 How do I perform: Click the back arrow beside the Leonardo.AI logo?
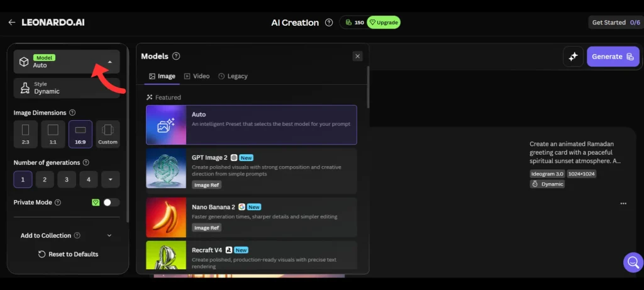point(11,23)
